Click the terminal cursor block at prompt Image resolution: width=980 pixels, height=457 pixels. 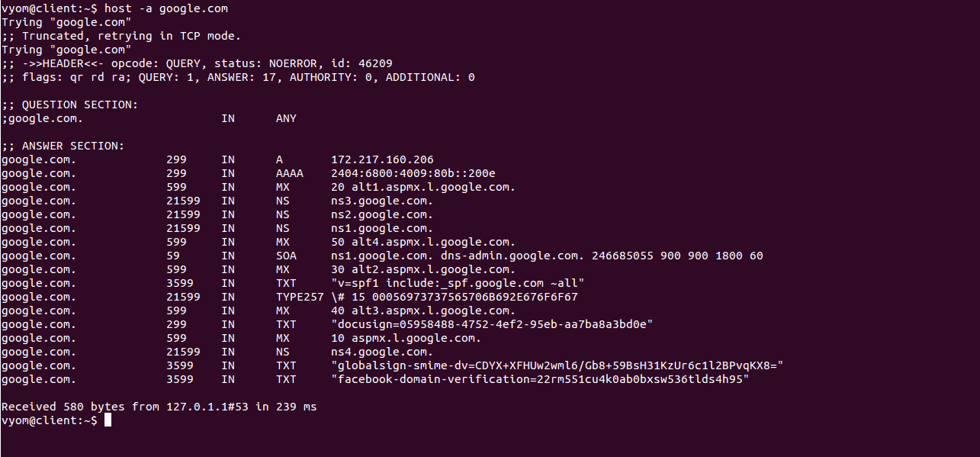click(x=108, y=420)
